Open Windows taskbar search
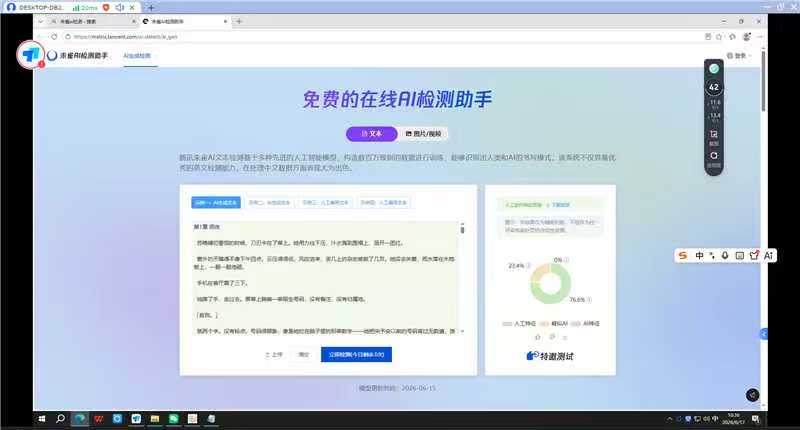This screenshot has height=430, width=800. pyautogui.click(x=60, y=419)
